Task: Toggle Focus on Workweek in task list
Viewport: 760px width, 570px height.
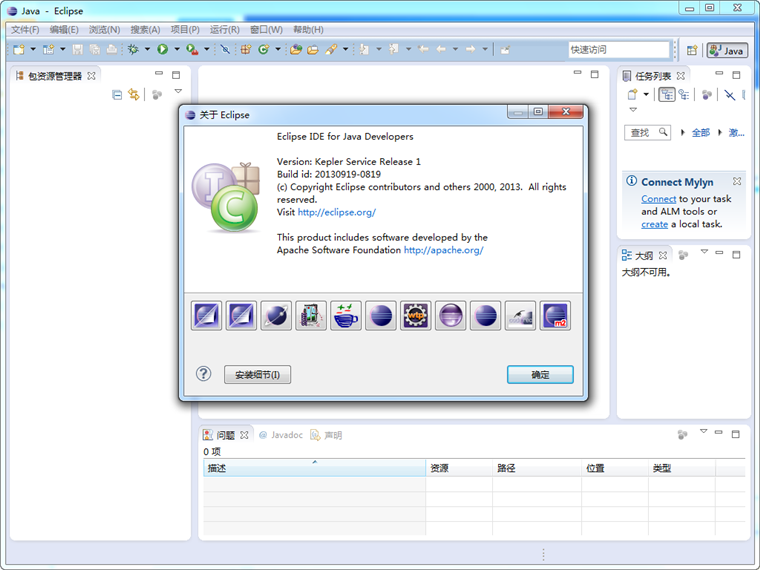Action: pos(707,94)
